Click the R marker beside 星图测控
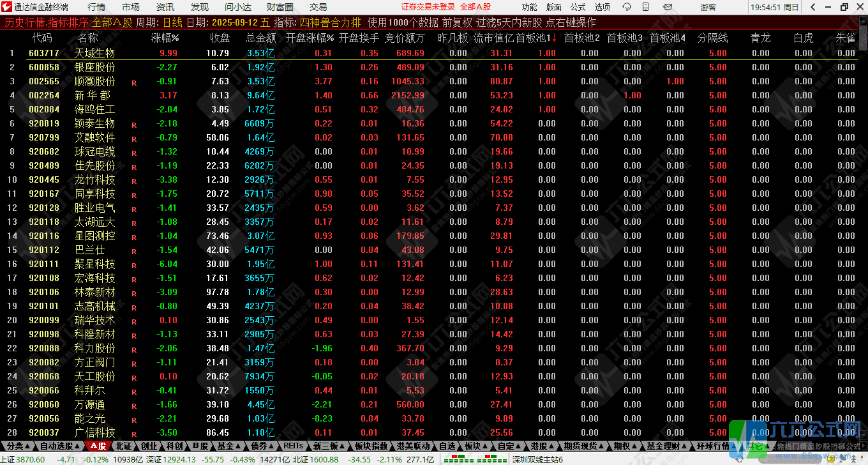This screenshot has height=465, width=868. tap(134, 237)
